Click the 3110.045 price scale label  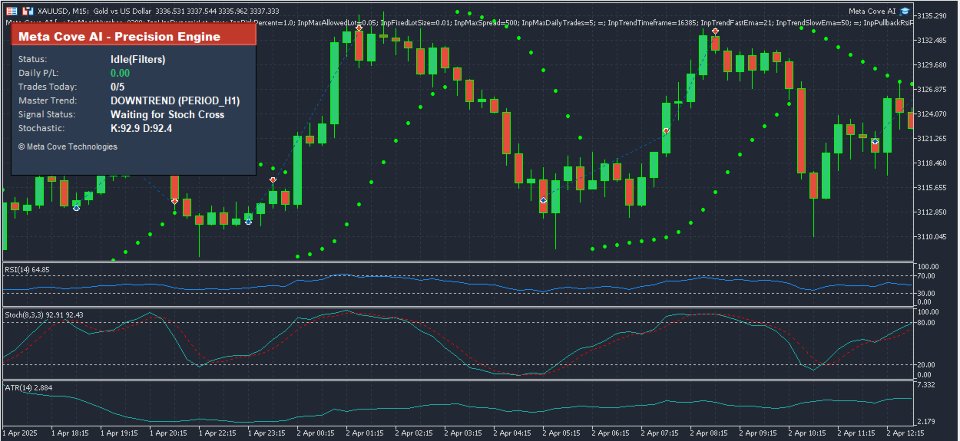pos(932,236)
